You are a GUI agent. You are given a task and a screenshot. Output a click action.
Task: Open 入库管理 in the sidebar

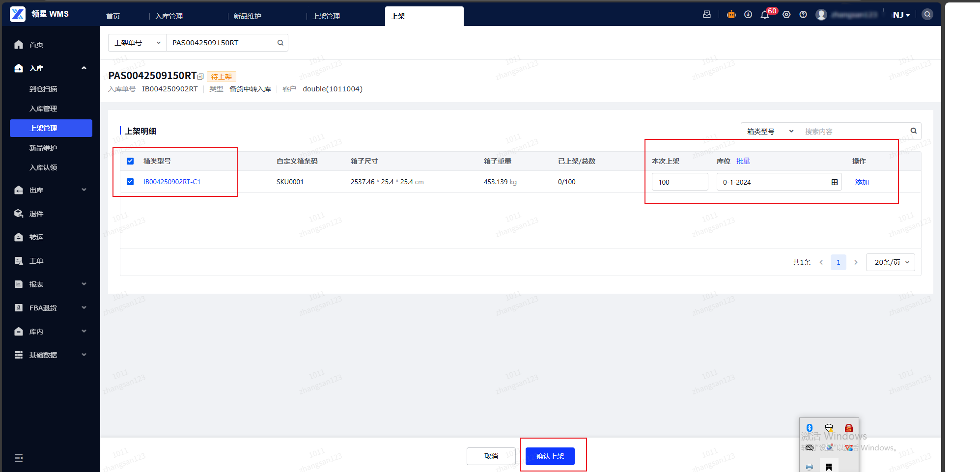[x=43, y=109]
